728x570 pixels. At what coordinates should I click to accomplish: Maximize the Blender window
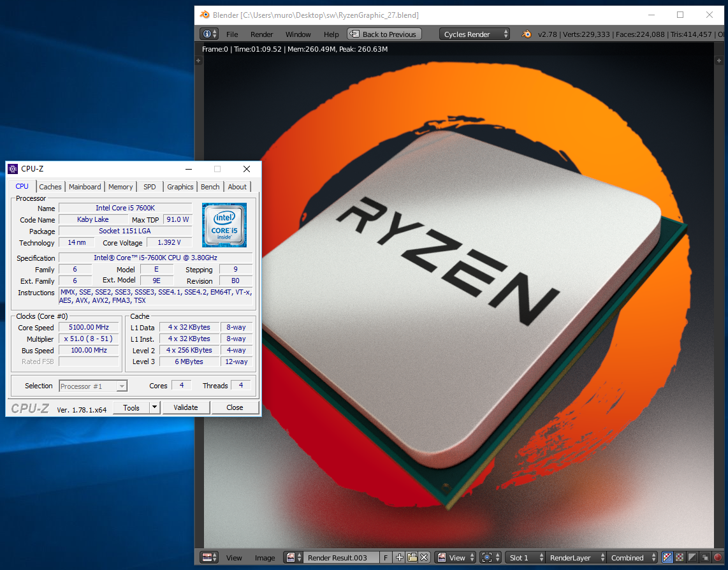pyautogui.click(x=680, y=15)
